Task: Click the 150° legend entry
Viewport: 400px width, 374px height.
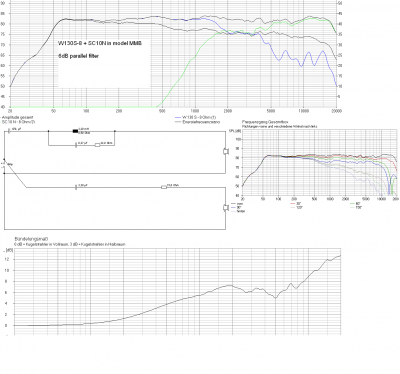Action: tap(356, 207)
